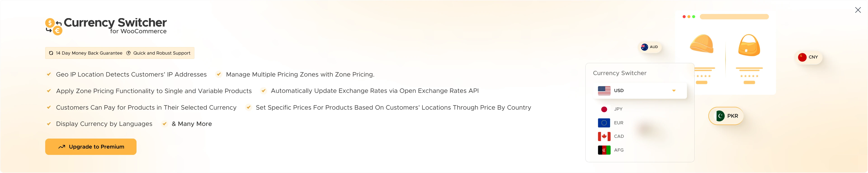Click the trending arrow icon on Upgrade button

62,147
